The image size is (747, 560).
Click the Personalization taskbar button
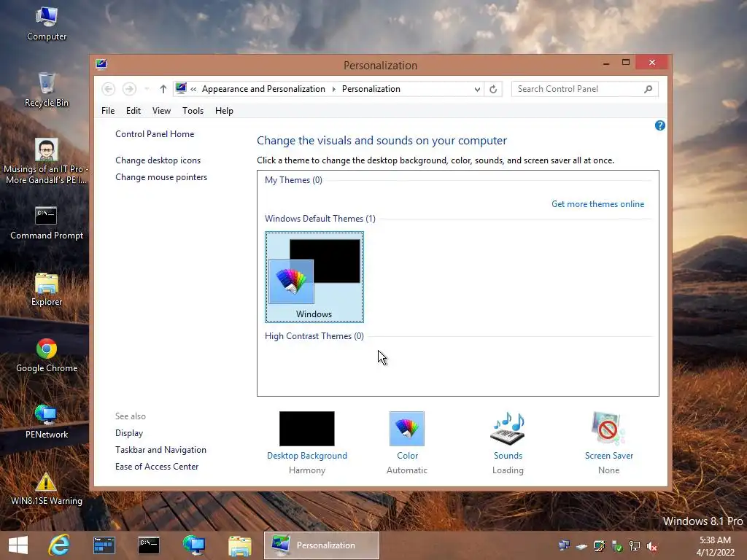point(322,545)
